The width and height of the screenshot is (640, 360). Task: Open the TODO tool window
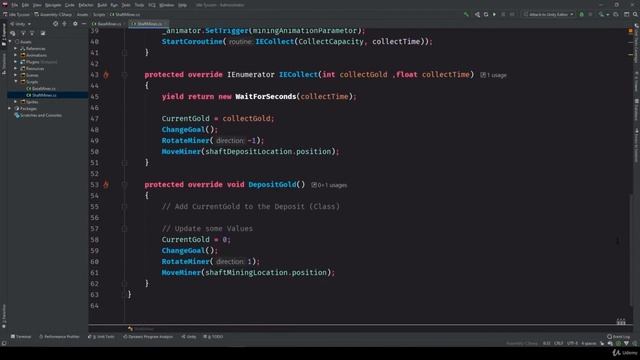pyautogui.click(x=213, y=337)
